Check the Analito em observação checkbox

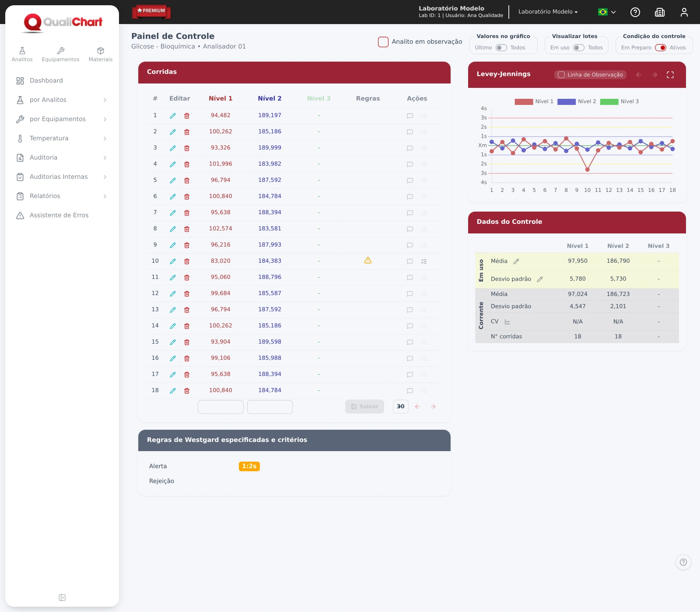coord(383,42)
